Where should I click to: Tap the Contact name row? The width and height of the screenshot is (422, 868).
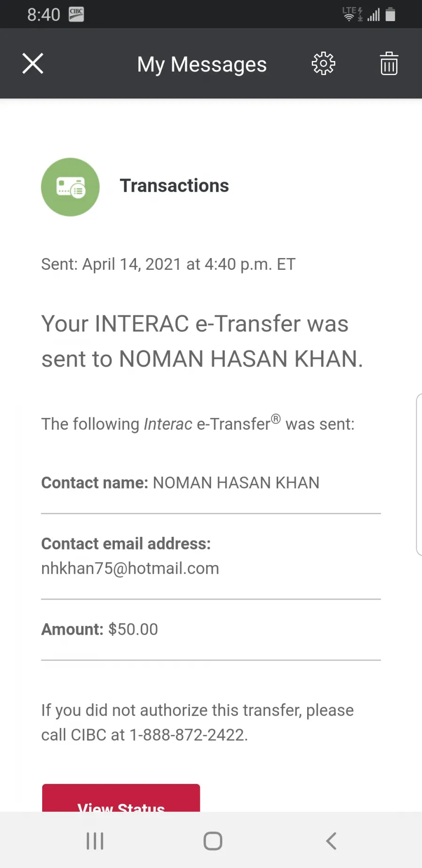tap(211, 483)
